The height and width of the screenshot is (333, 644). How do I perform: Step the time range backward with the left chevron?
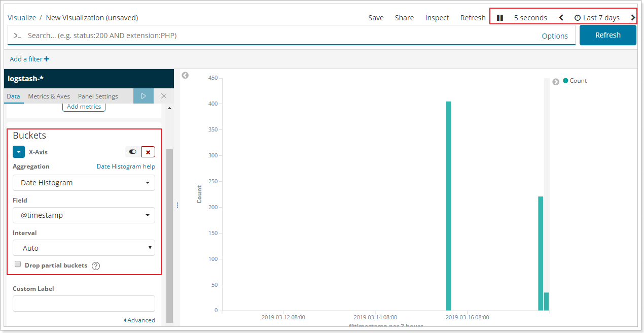(561, 18)
